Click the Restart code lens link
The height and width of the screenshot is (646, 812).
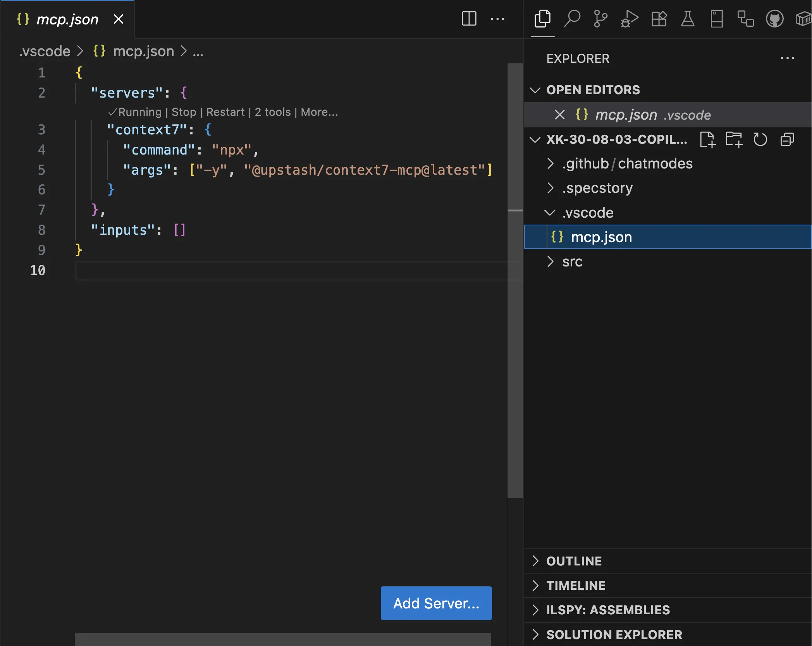[x=225, y=112]
